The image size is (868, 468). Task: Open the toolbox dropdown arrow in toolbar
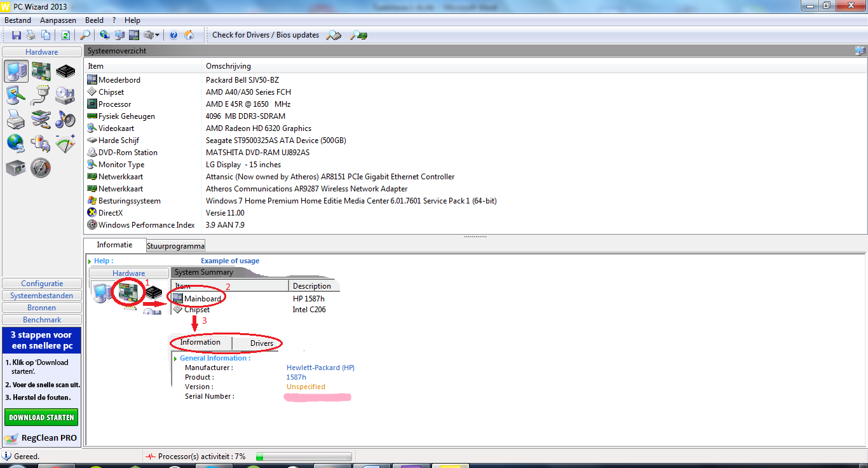pyautogui.click(x=157, y=35)
